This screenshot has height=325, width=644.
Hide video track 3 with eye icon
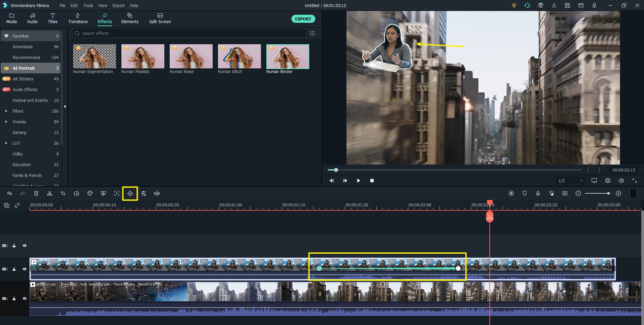click(x=24, y=246)
